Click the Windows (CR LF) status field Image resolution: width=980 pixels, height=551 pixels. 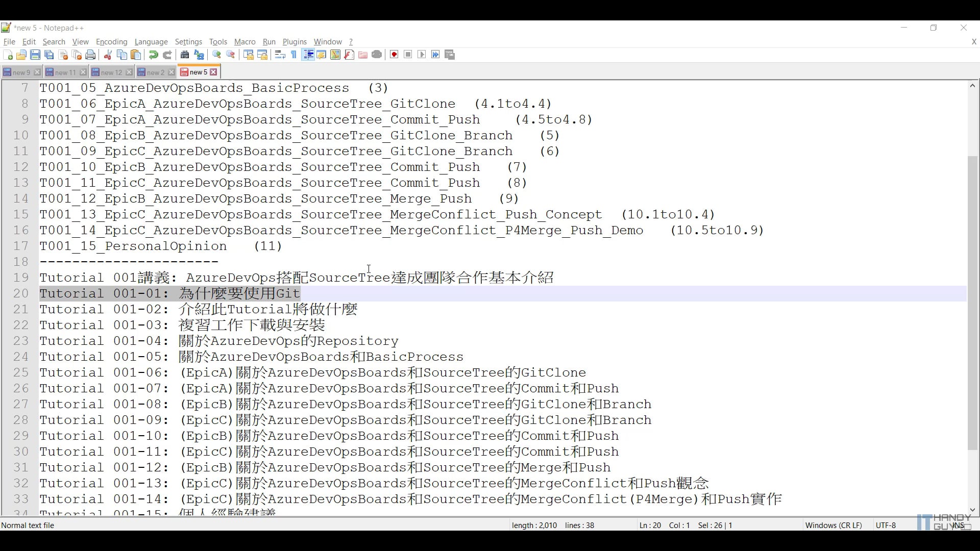(833, 525)
